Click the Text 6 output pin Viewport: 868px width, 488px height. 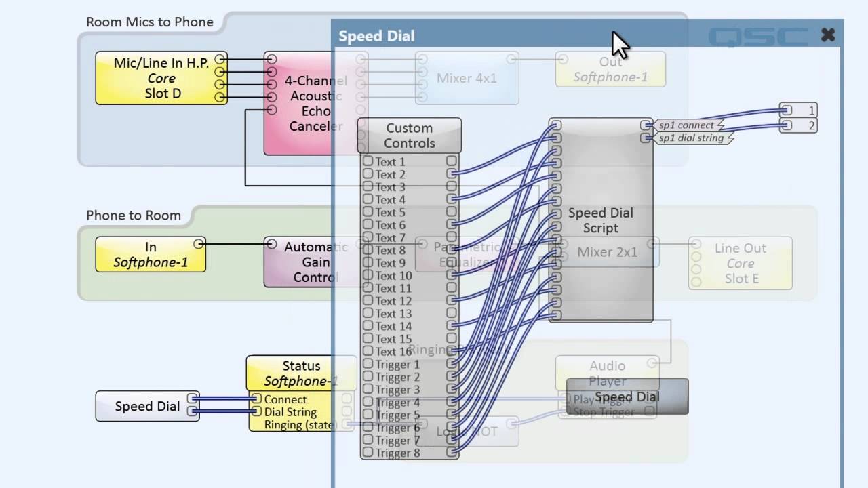452,224
